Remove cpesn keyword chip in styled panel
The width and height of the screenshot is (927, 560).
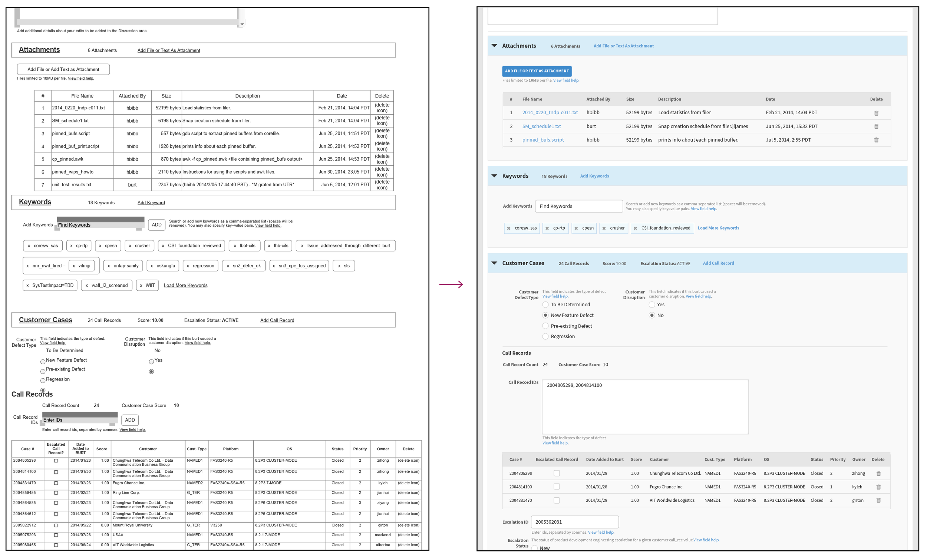pyautogui.click(x=575, y=228)
